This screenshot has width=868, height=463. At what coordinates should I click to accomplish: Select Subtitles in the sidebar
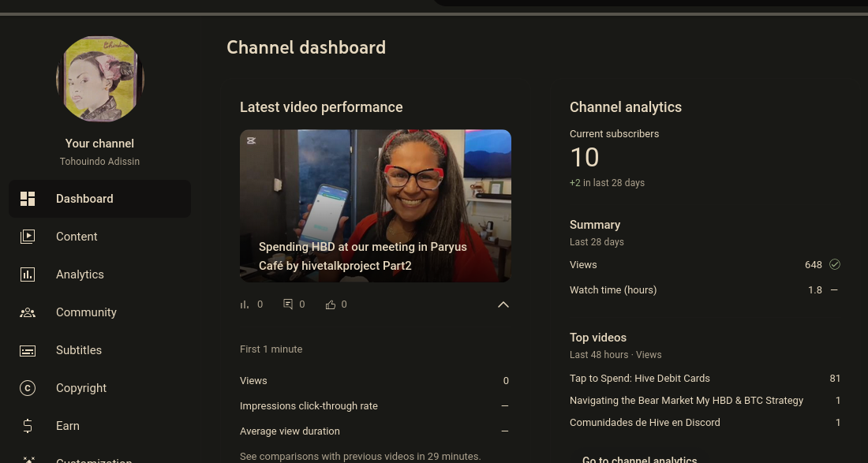(x=99, y=351)
